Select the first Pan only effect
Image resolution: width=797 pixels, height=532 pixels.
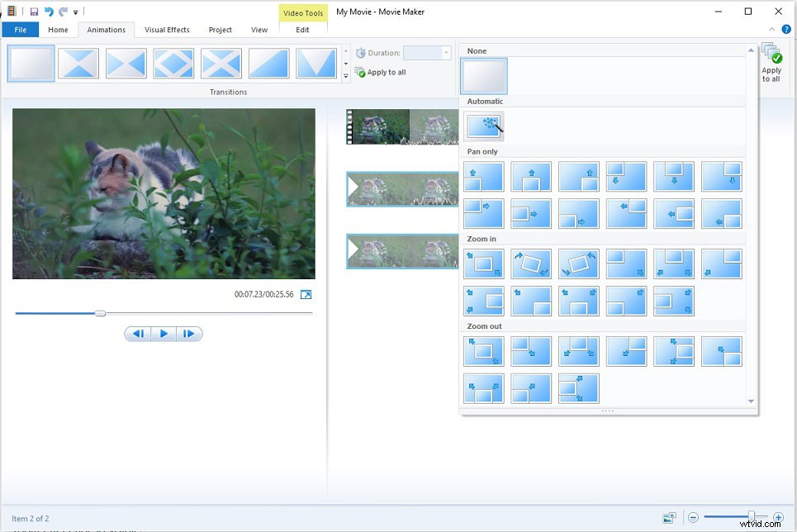[x=483, y=176]
